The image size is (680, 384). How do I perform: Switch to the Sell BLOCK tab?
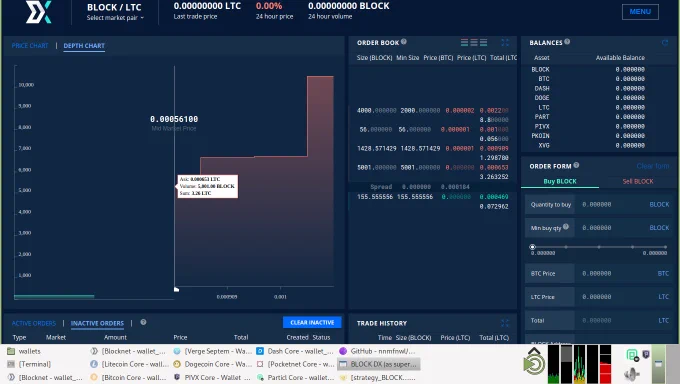click(638, 181)
